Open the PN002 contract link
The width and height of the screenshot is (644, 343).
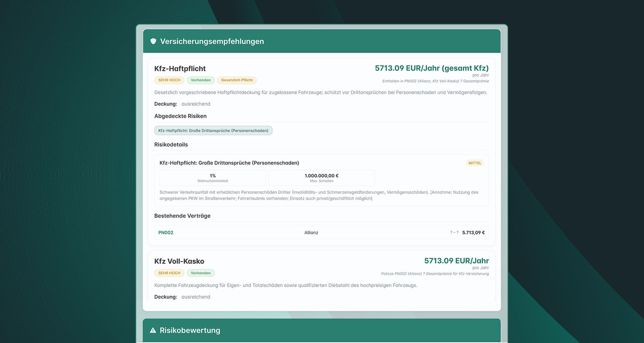pos(166,233)
